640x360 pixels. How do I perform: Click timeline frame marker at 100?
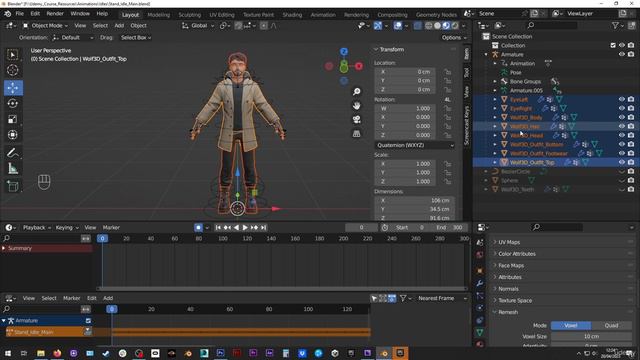coord(223,238)
